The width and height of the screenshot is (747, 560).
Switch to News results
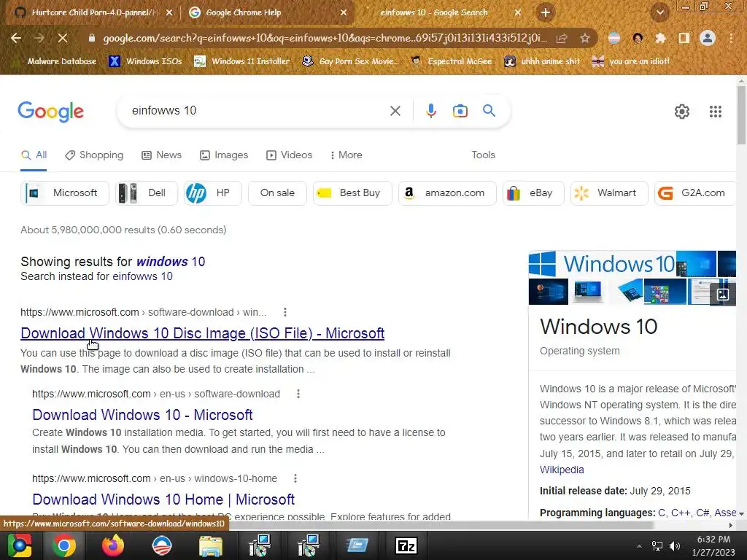[162, 155]
